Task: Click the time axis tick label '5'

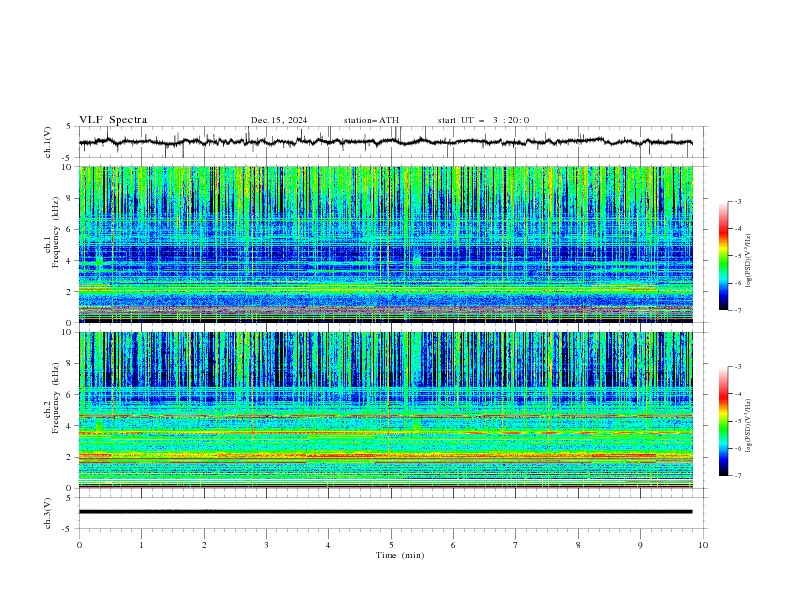Action: [x=391, y=545]
